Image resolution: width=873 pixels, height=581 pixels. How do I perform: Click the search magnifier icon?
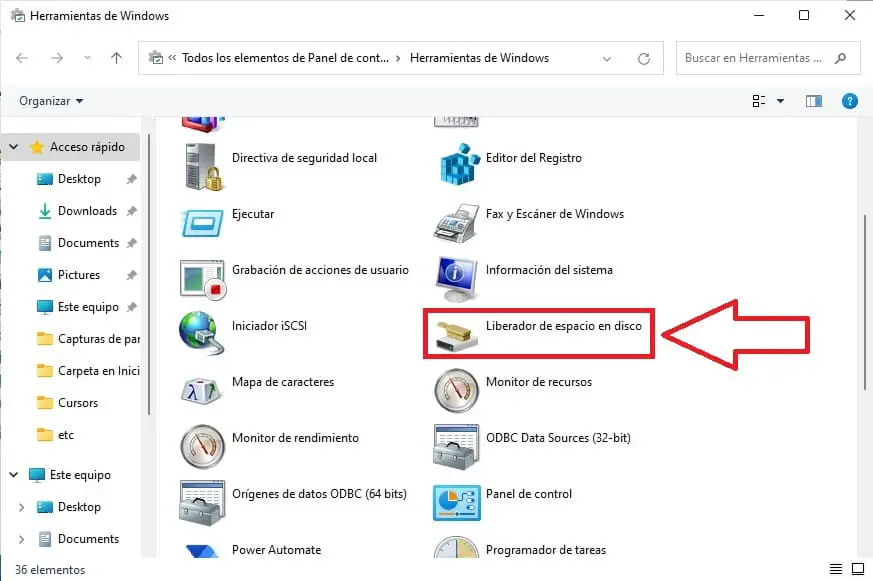click(x=841, y=58)
